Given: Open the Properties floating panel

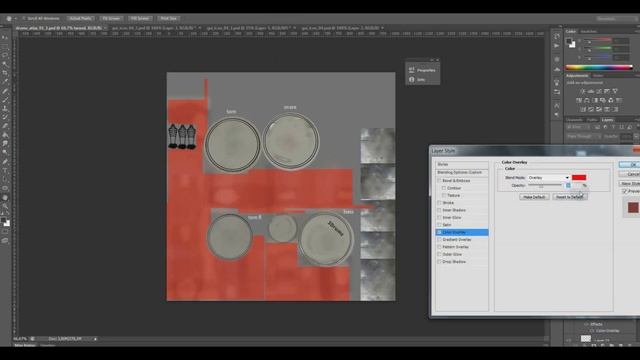Looking at the screenshot, I should click(x=422, y=70).
